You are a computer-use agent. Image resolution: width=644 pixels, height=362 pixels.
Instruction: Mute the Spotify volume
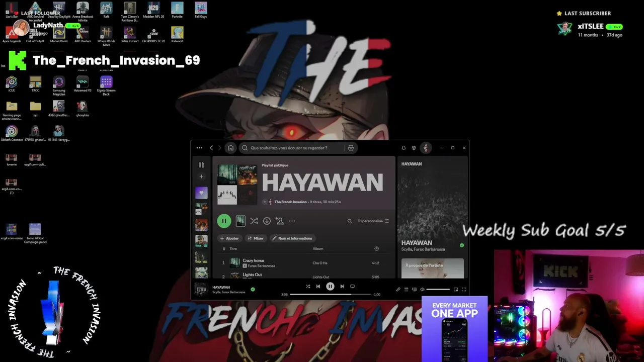422,290
